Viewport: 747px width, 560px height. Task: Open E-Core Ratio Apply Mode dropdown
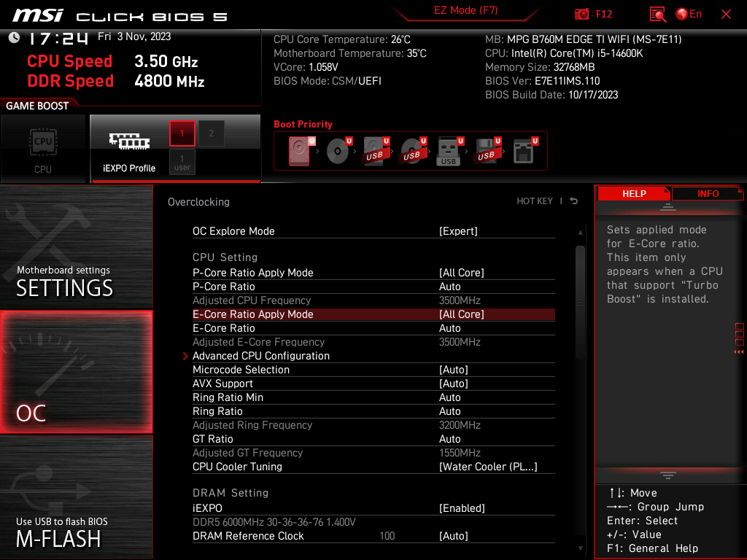[x=462, y=314]
